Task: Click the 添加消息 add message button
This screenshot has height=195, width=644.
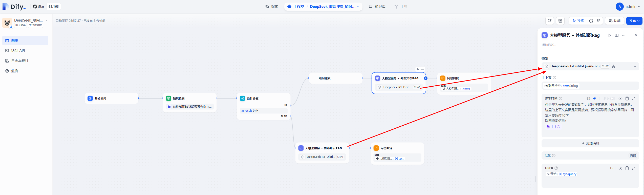Action: 590,143
